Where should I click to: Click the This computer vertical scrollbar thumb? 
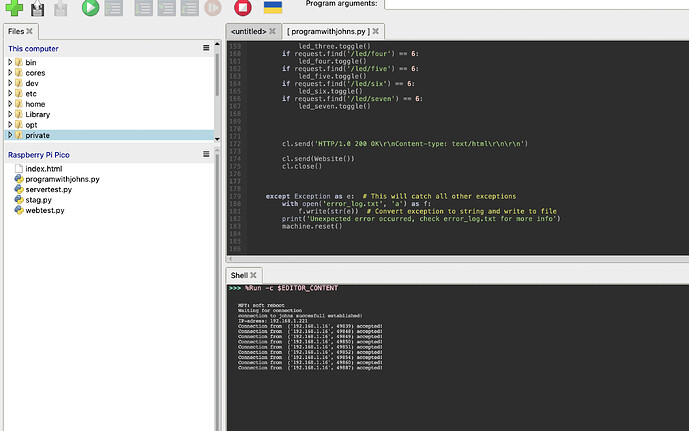tap(217, 75)
